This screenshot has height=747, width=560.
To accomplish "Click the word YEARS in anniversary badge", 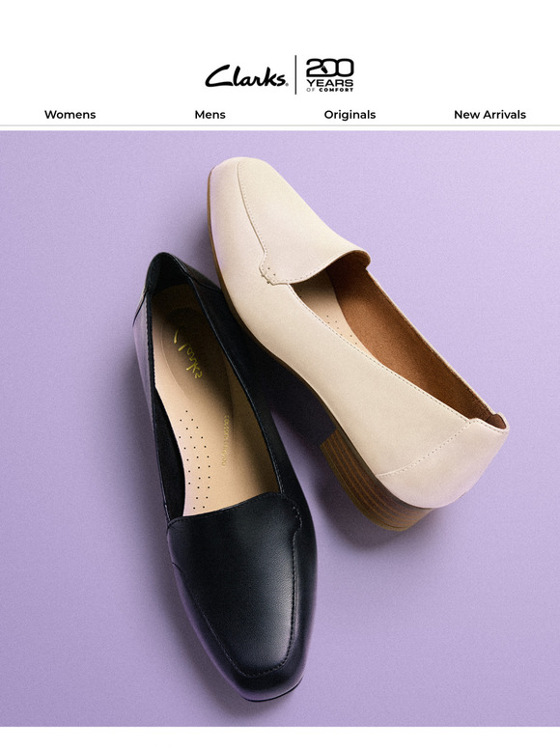I will pyautogui.click(x=329, y=83).
